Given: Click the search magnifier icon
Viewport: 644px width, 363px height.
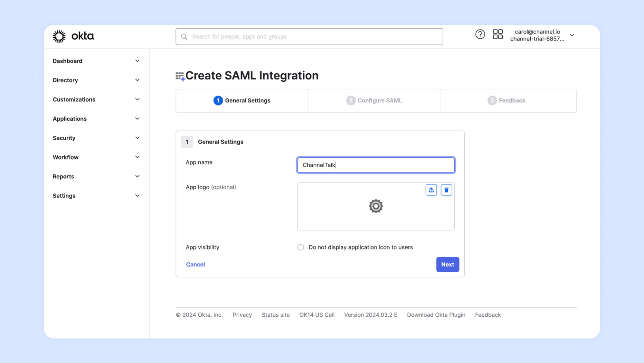Looking at the screenshot, I should tap(184, 37).
